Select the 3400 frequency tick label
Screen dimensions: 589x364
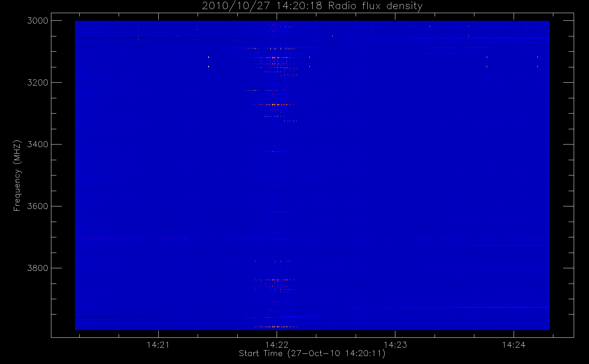[x=38, y=145]
